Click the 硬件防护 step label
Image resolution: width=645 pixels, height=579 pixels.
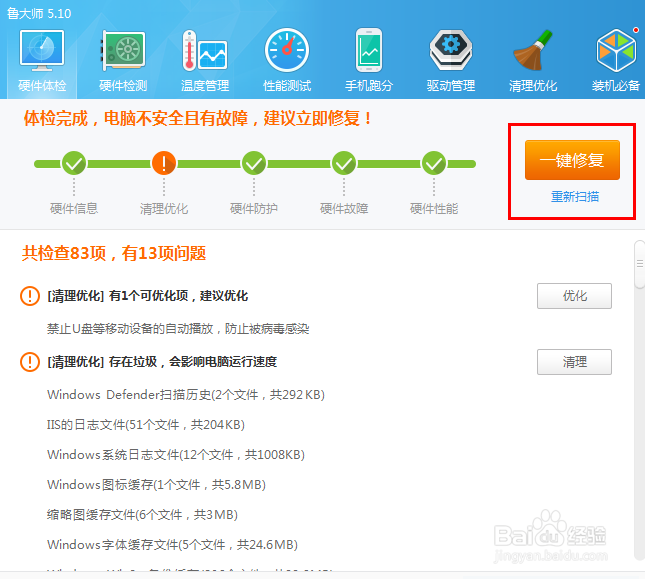coord(254,208)
